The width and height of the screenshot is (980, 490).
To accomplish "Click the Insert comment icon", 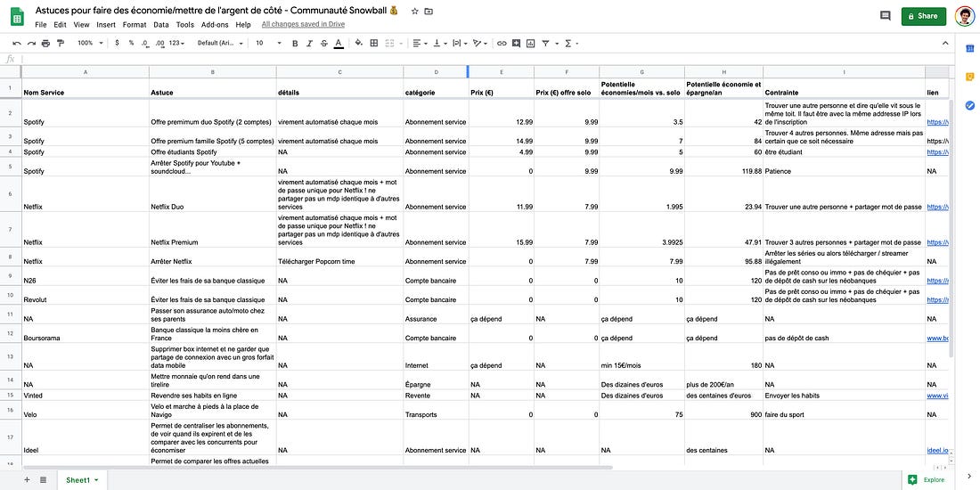I will tap(516, 43).
